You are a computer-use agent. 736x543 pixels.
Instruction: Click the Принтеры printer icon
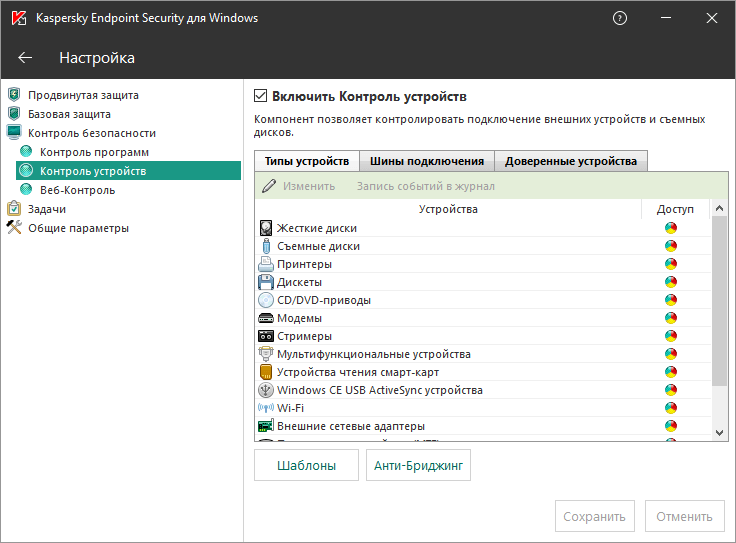coord(266,264)
